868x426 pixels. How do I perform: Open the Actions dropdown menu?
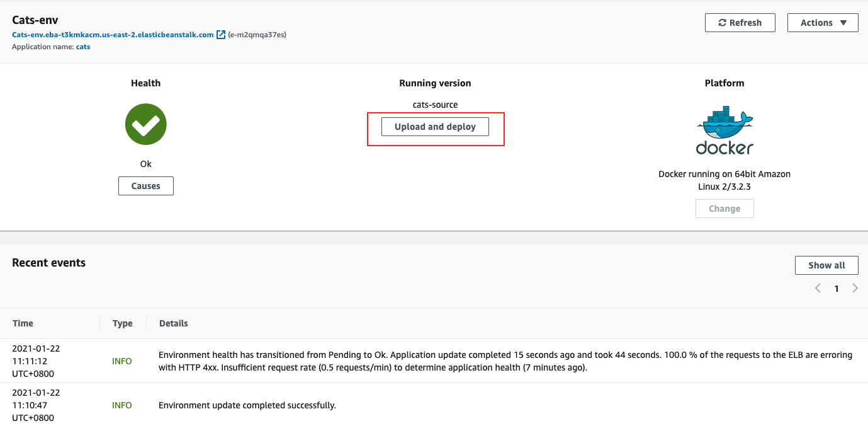coord(823,23)
